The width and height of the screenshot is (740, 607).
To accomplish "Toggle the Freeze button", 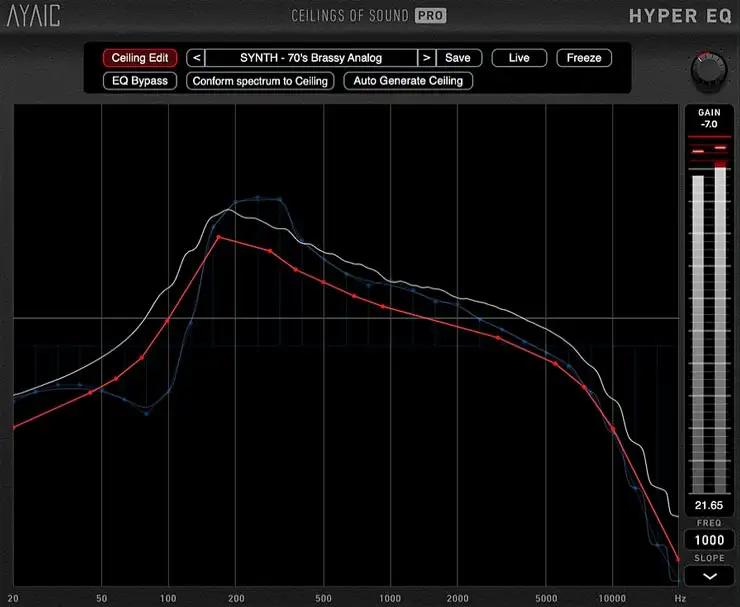I will click(x=584, y=58).
